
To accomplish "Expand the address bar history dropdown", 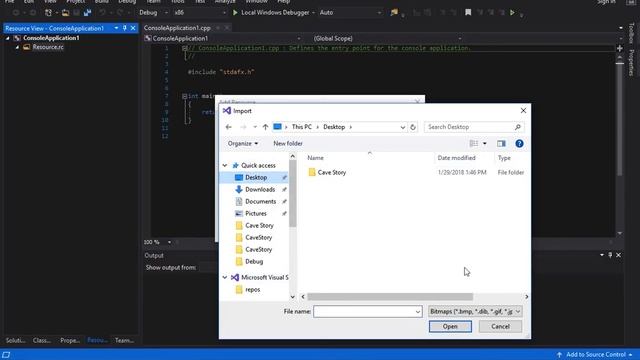I will pos(402,127).
